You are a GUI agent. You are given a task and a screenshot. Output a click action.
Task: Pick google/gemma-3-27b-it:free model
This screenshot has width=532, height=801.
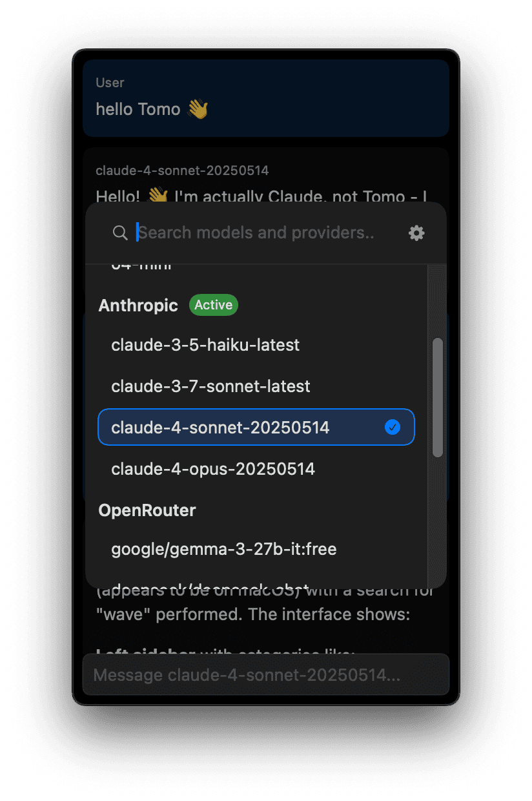(x=224, y=549)
